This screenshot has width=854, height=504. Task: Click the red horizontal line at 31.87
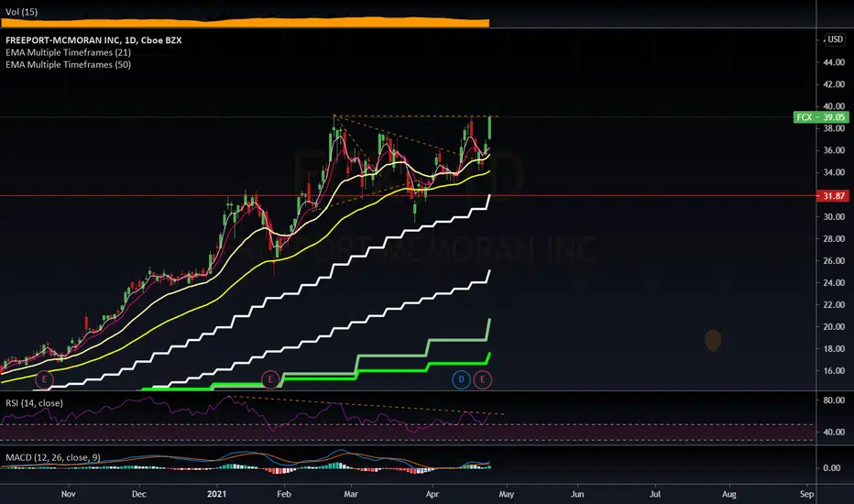pyautogui.click(x=408, y=195)
